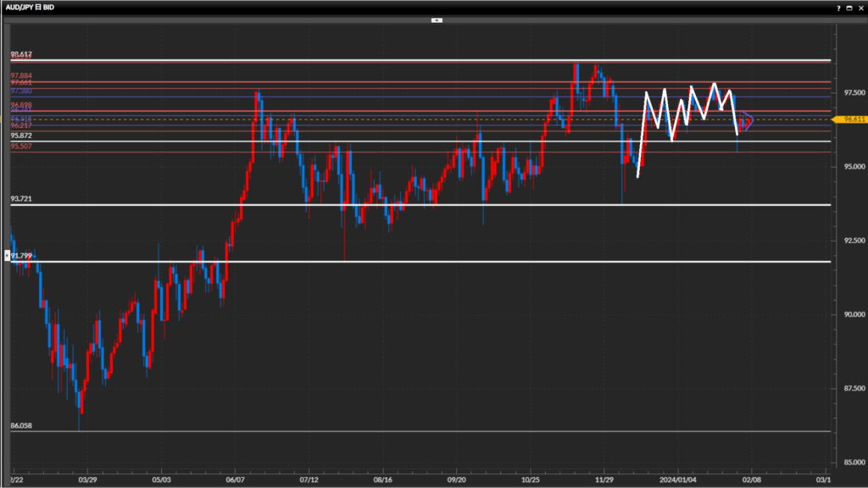
Task: Click the 06/07 date on time axis
Action: [x=236, y=478]
